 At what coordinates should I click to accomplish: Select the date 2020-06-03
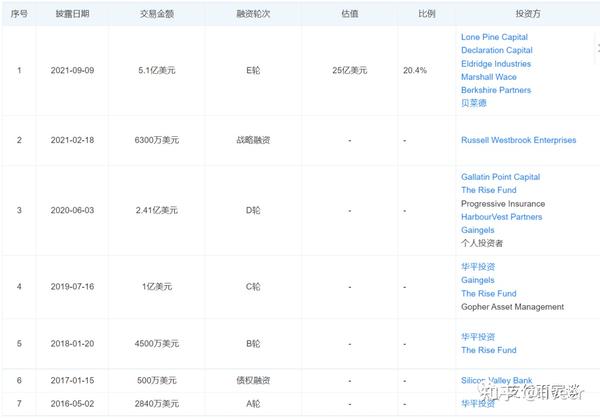click(72, 210)
